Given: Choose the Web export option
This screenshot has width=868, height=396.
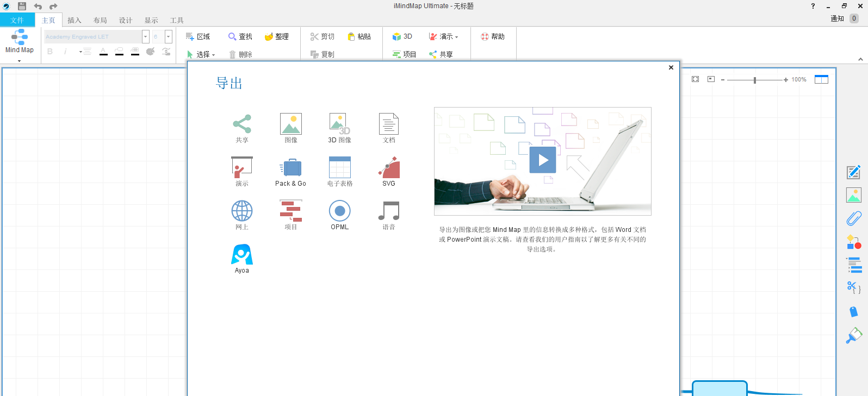Looking at the screenshot, I should (x=242, y=215).
